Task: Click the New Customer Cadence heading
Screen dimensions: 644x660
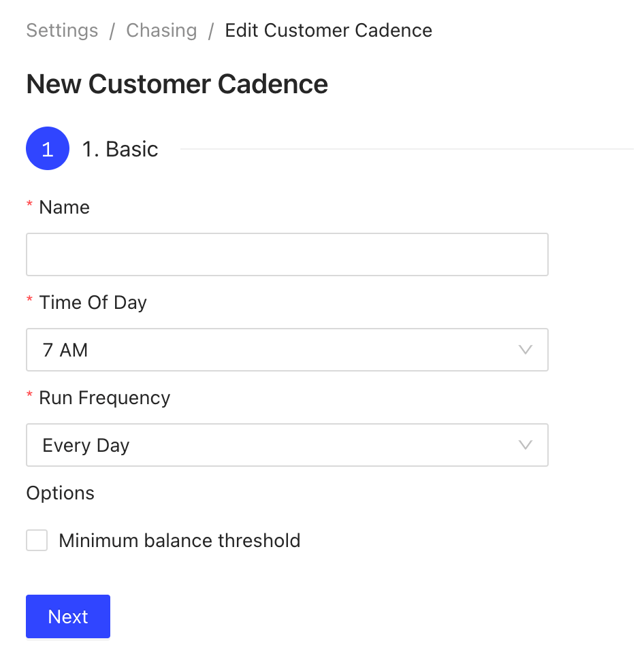Action: coord(177,84)
